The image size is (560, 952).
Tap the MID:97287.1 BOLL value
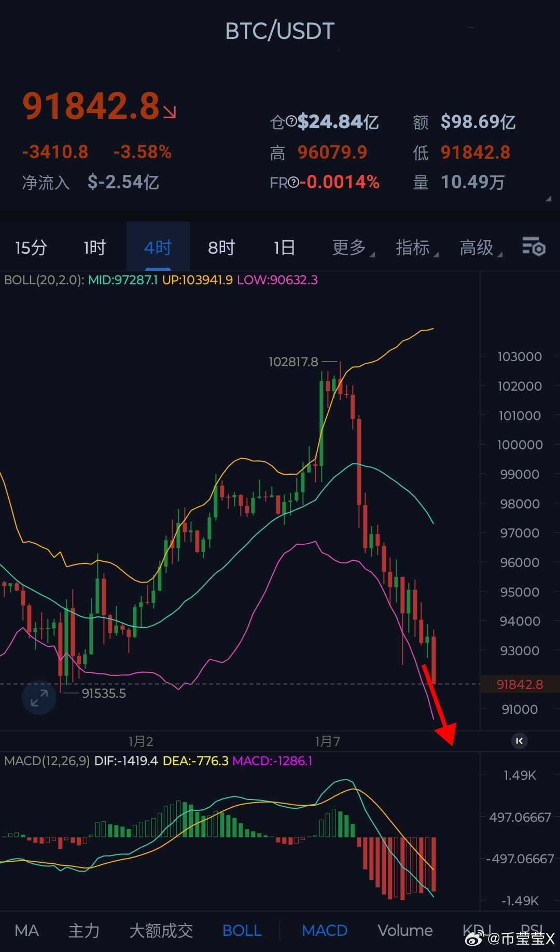tap(123, 280)
